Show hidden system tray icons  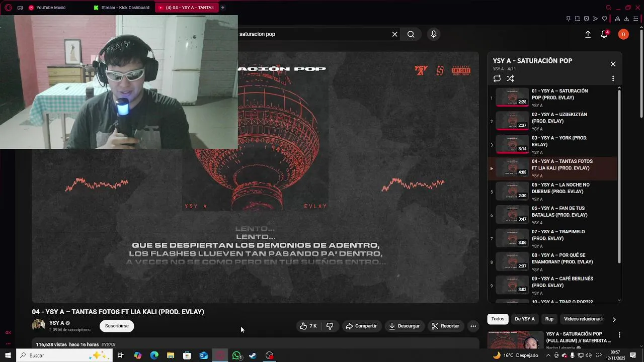point(548,355)
